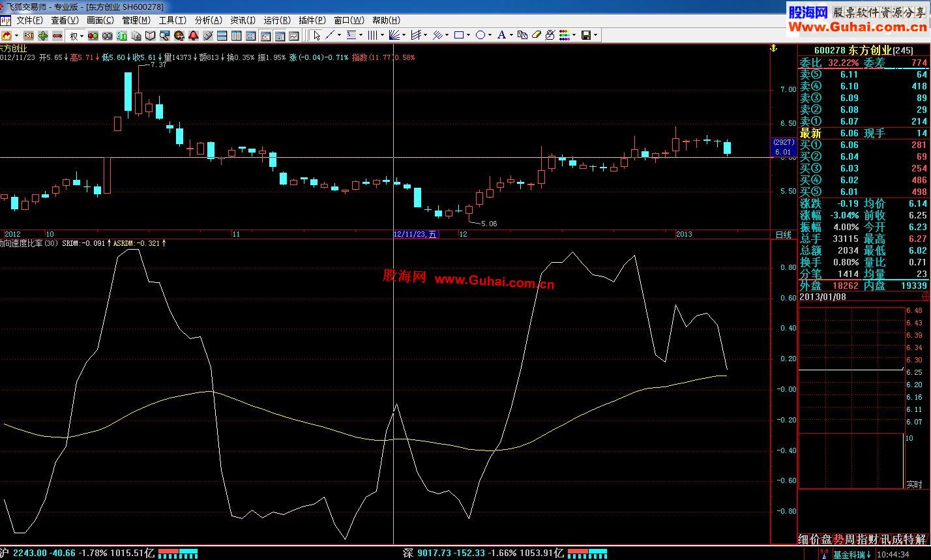Expand the rectangle shape tool dropdown arrow

point(469,35)
